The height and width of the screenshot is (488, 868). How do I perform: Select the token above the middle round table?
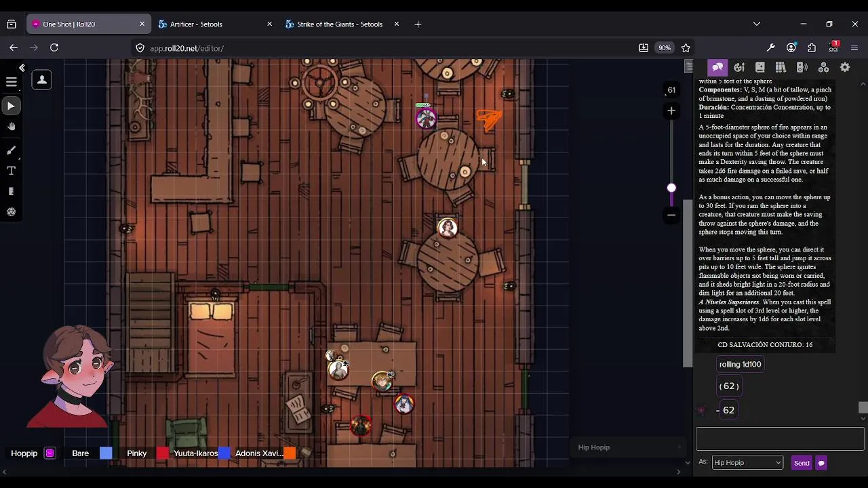point(448,228)
